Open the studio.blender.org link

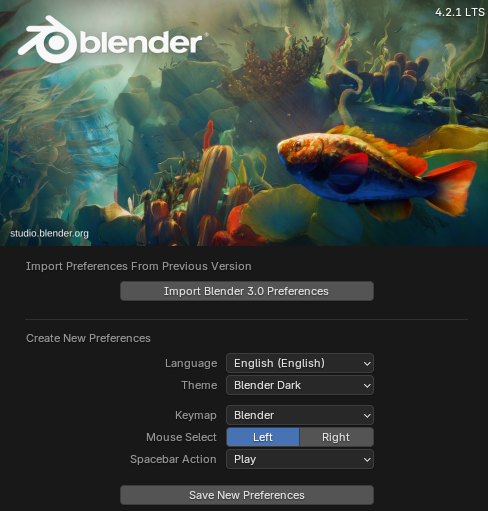(49, 233)
